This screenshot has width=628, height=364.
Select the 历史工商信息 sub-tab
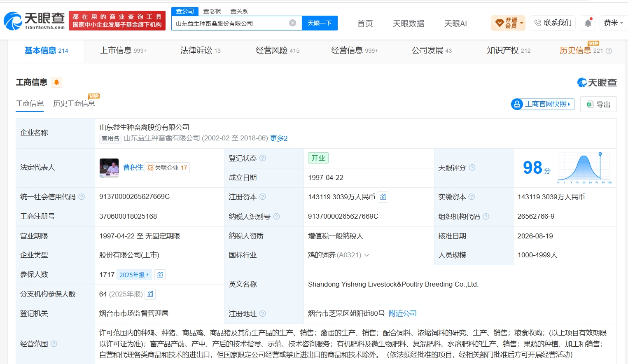74,103
